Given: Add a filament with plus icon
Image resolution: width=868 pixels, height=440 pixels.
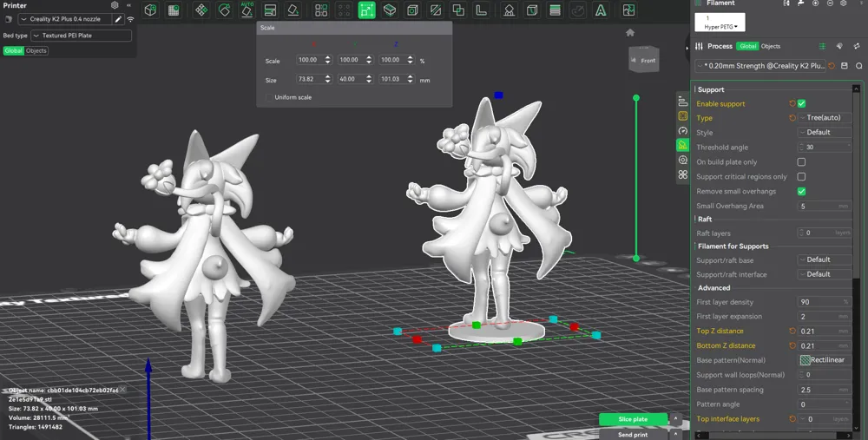Looking at the screenshot, I should tap(815, 3).
